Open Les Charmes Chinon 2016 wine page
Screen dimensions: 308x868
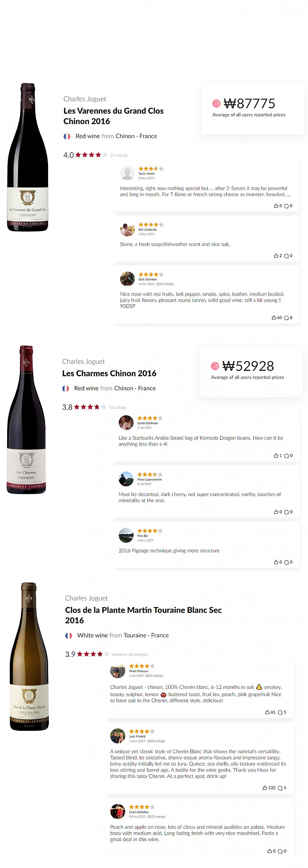click(x=109, y=373)
